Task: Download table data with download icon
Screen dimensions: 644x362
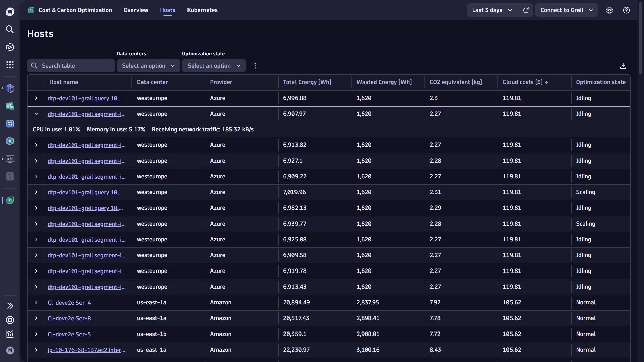Action: [x=623, y=66]
